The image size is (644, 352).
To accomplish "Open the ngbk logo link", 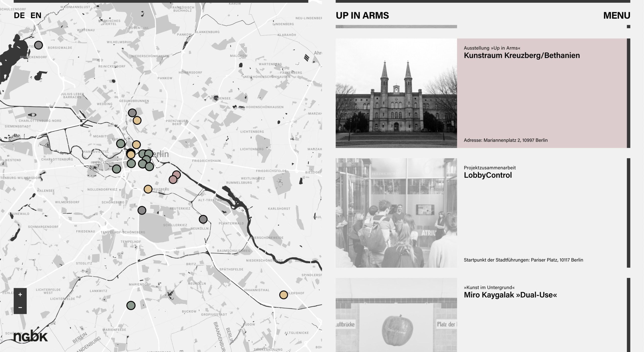I will point(30,336).
